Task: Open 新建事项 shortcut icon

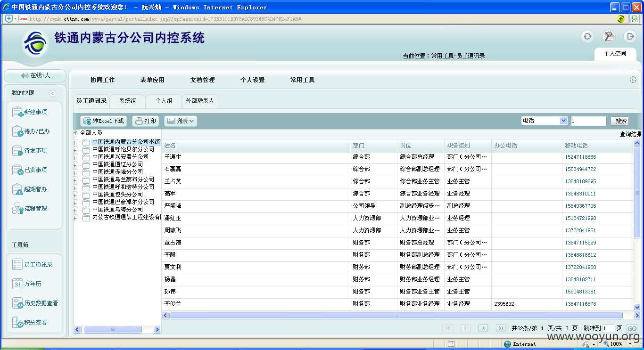Action: coord(17,112)
